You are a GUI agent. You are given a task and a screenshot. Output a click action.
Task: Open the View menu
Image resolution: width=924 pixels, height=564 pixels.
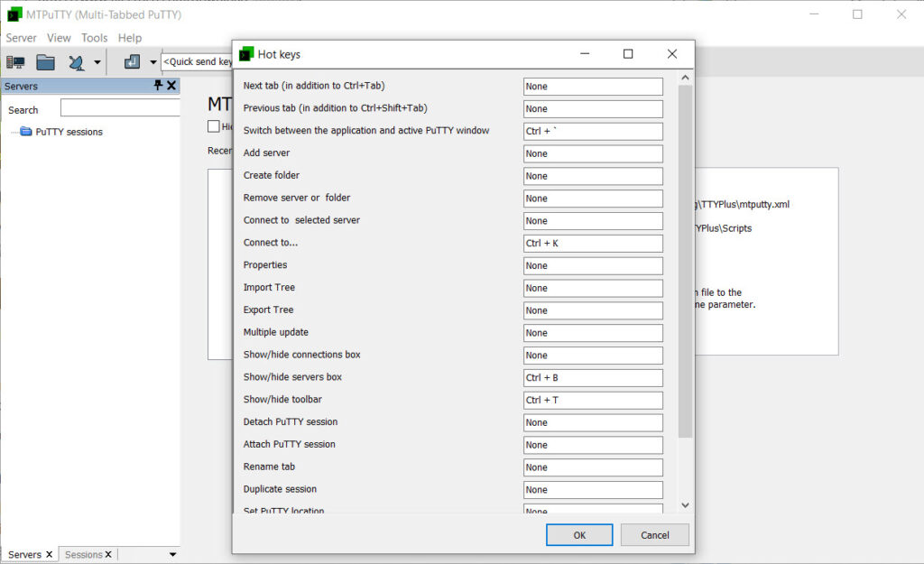tap(59, 38)
